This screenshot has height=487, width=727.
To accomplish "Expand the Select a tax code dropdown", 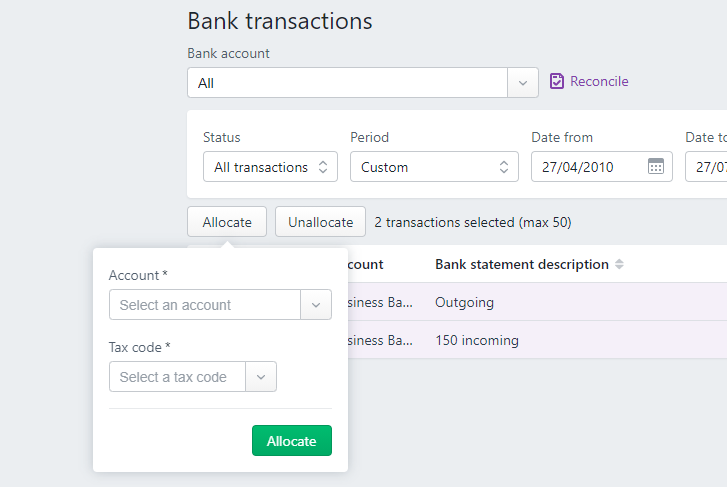I will [261, 377].
